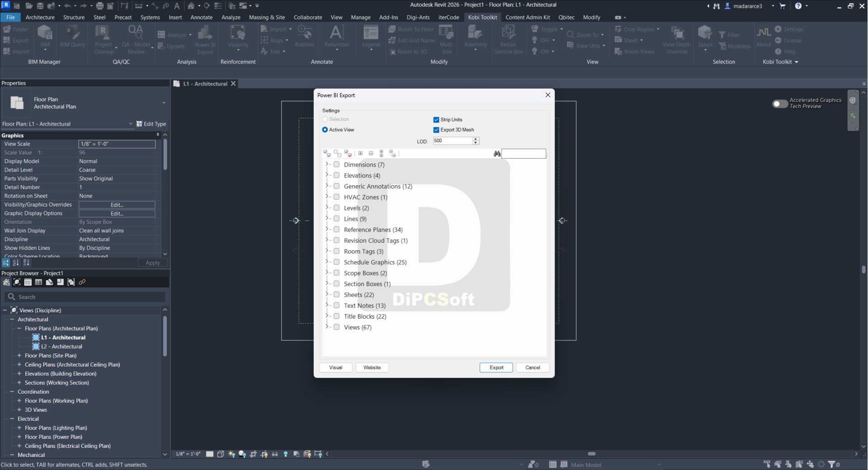Open the Content Admin Kit ribbon tab
Image resolution: width=868 pixels, height=470 pixels.
pyautogui.click(x=528, y=17)
